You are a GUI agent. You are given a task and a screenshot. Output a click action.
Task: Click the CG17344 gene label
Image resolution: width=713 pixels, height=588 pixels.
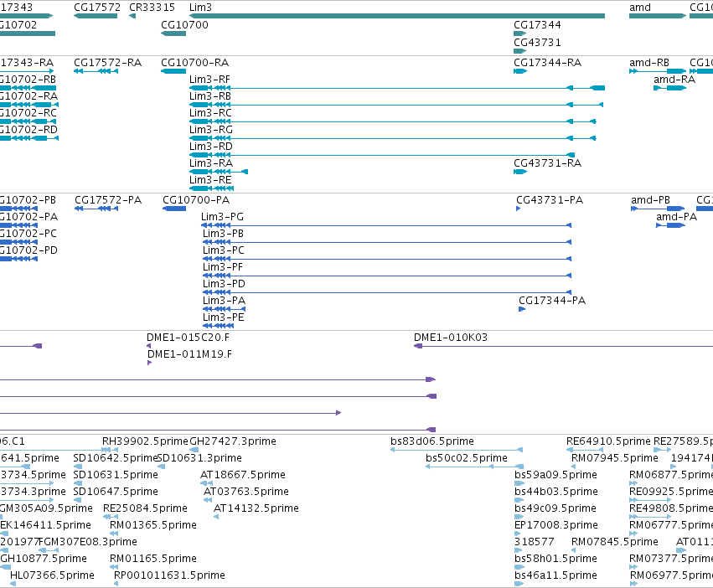click(x=537, y=24)
